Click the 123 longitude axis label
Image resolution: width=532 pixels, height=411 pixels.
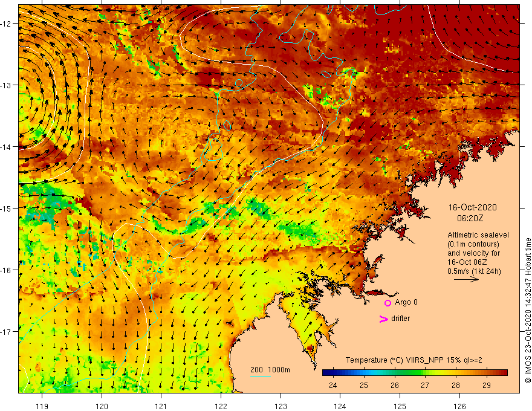(281, 406)
